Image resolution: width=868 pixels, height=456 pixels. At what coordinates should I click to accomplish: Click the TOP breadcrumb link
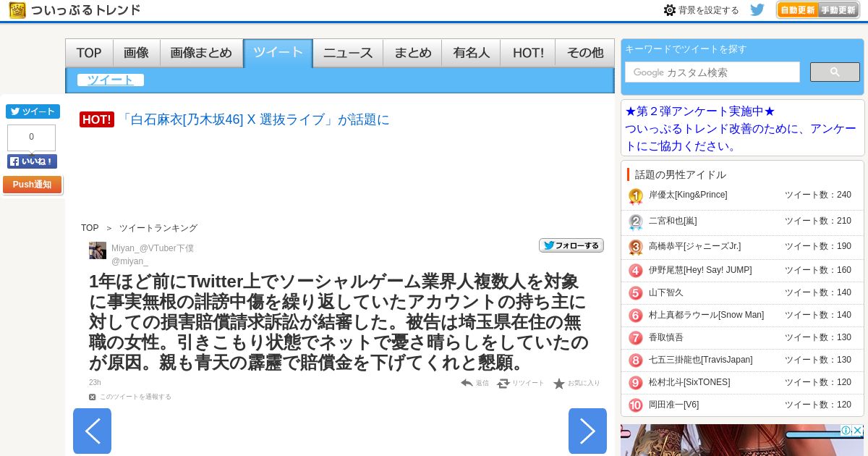(x=90, y=228)
